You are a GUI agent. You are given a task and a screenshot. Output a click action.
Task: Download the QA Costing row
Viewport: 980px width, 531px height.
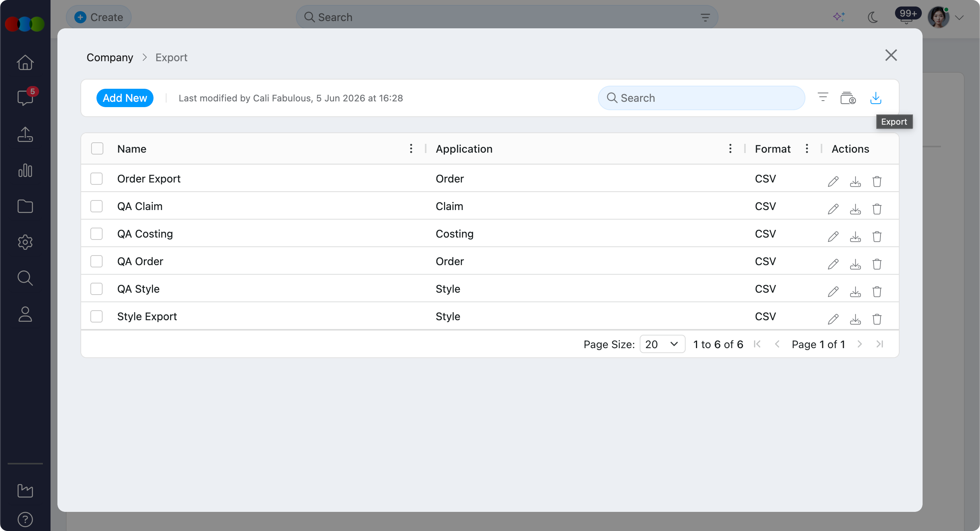tap(855, 236)
